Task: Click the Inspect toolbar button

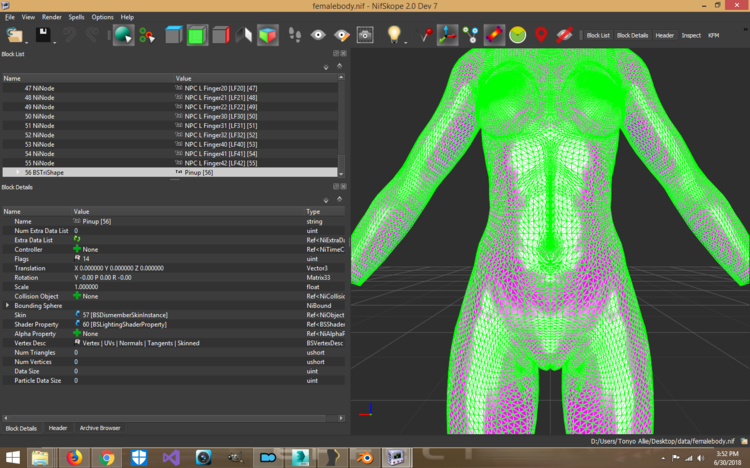Action: point(691,35)
